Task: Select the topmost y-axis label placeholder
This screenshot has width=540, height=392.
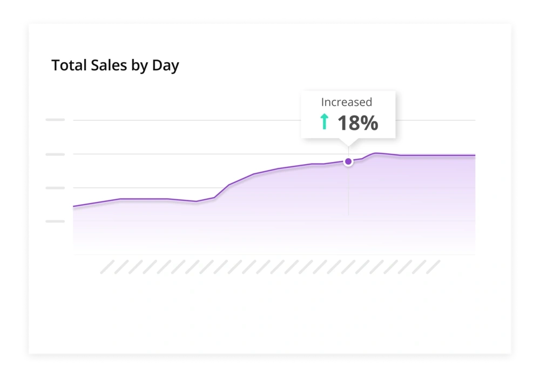Action: click(55, 120)
